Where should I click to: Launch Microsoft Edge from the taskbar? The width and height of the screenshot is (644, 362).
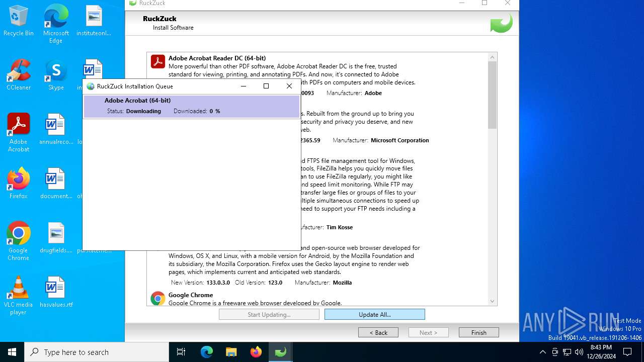pos(206,352)
